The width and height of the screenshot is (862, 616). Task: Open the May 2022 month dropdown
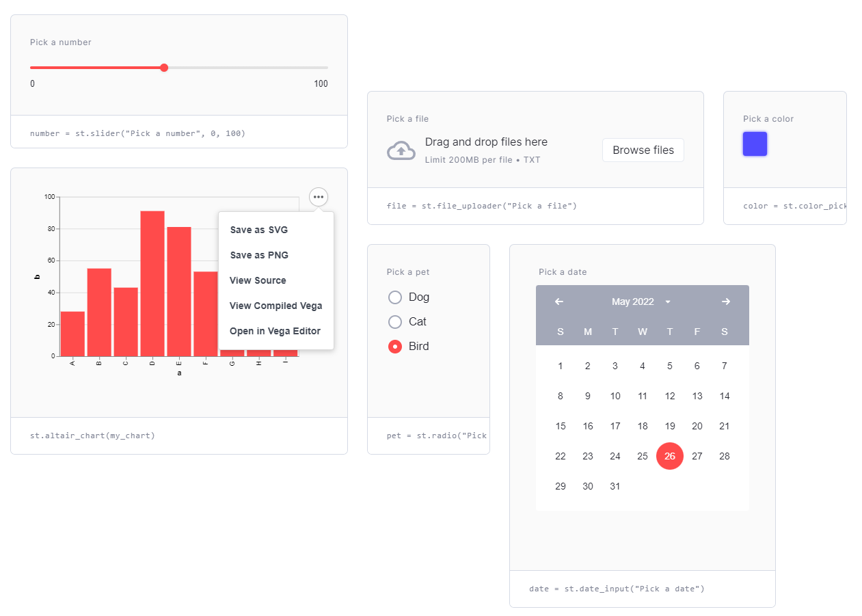click(x=641, y=302)
